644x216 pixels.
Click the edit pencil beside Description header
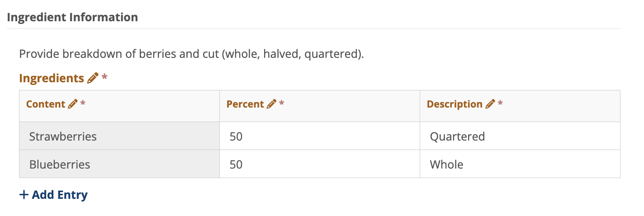click(490, 104)
